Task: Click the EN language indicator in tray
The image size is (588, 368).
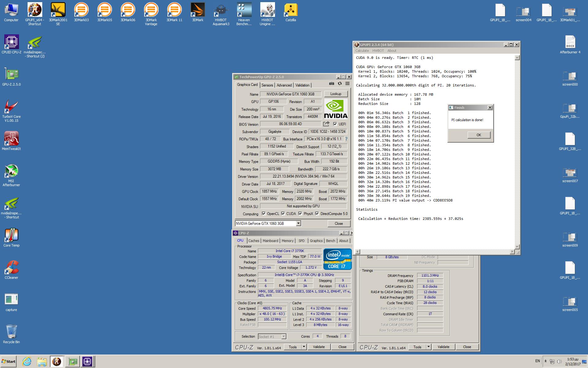Action: pos(537,361)
